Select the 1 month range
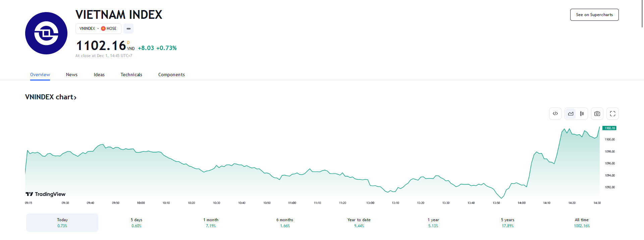This screenshot has height=240, width=644. click(x=211, y=223)
